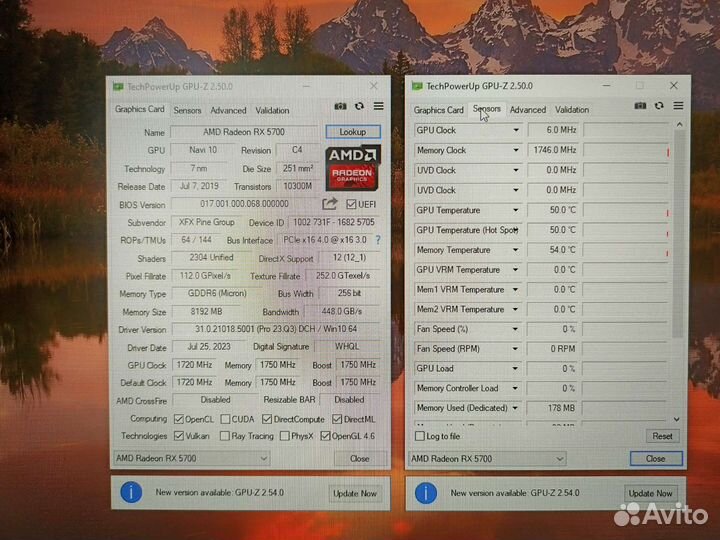Viewport: 720px width, 540px height.
Task: Click Reset button in Sensors window
Action: click(662, 436)
